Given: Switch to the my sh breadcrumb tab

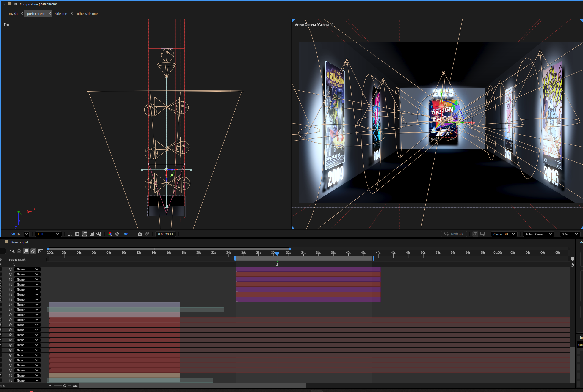Looking at the screenshot, I should click(13, 14).
